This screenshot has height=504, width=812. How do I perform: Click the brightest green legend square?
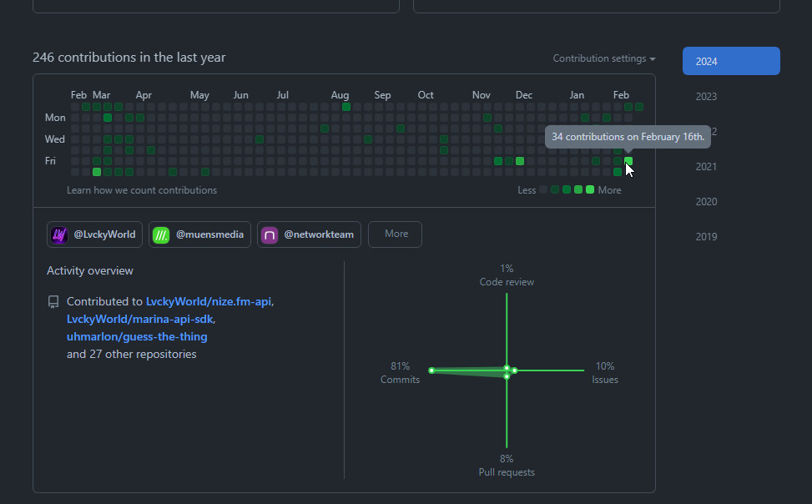pyautogui.click(x=590, y=189)
